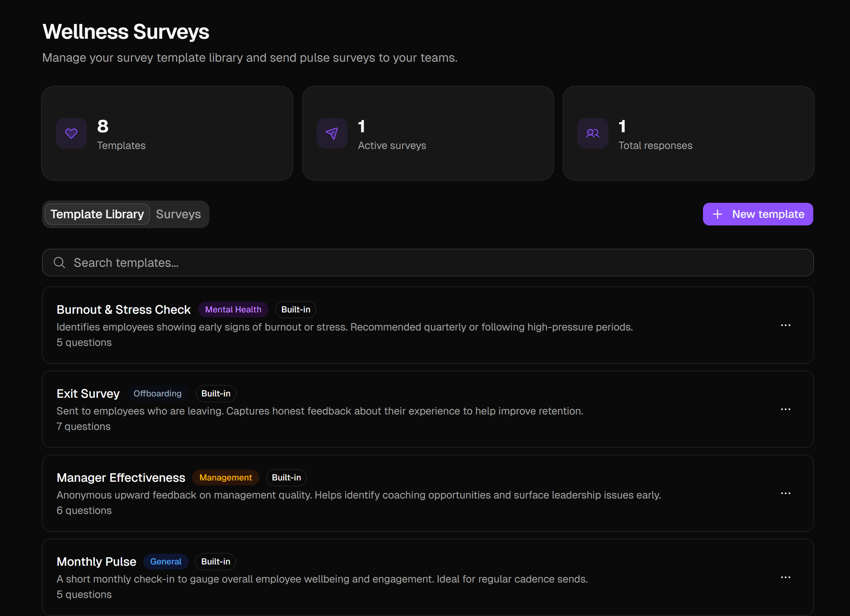Expand actions menu for Manager Effectiveness

click(786, 493)
